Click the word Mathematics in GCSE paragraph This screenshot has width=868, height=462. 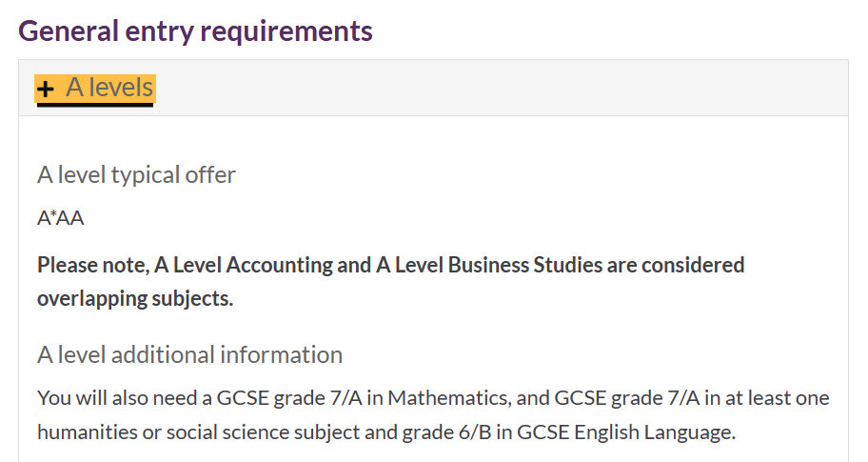tap(449, 398)
